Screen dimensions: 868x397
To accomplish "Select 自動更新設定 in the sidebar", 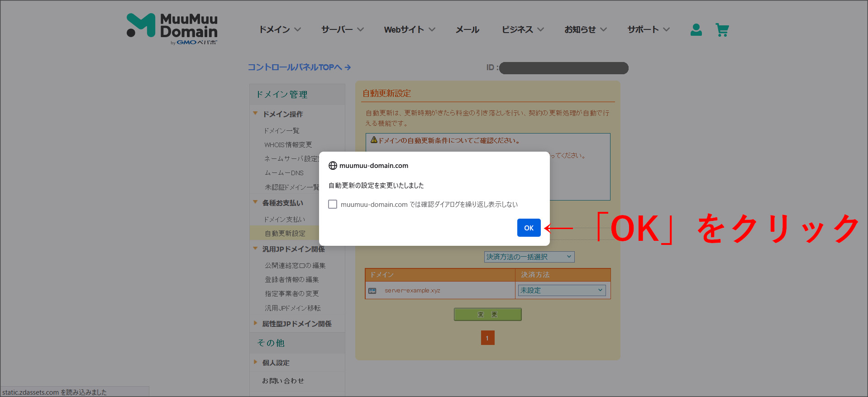I will (x=285, y=233).
